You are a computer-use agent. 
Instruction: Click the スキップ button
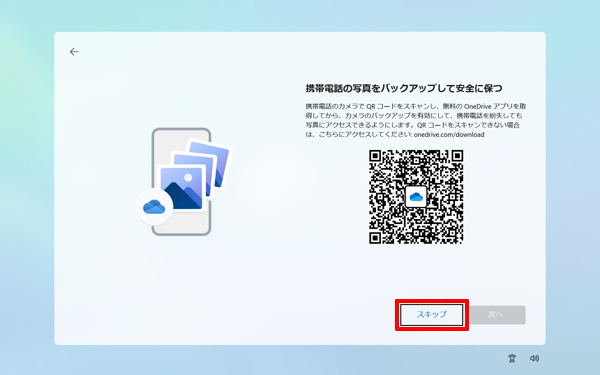click(x=432, y=315)
